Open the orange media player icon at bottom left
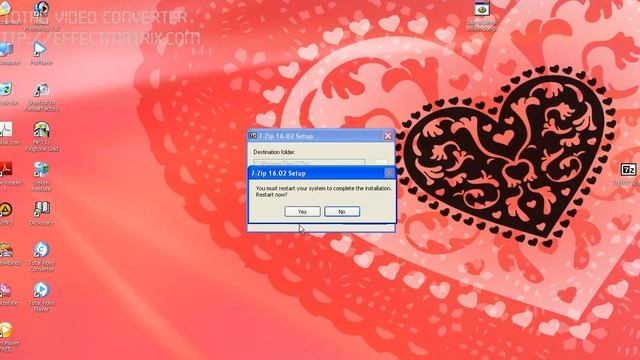This screenshot has width=640, height=360. tap(7, 337)
